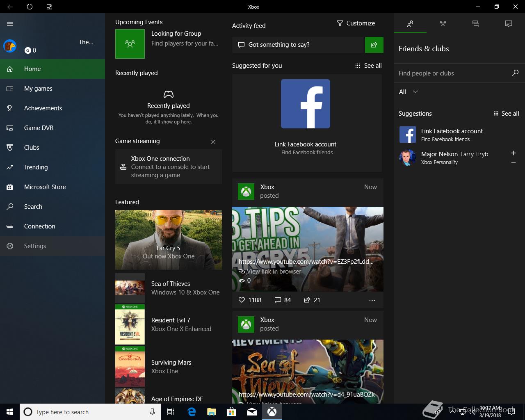This screenshot has height=420, width=525.
Task: Open Mail app from taskbar
Action: point(252,412)
